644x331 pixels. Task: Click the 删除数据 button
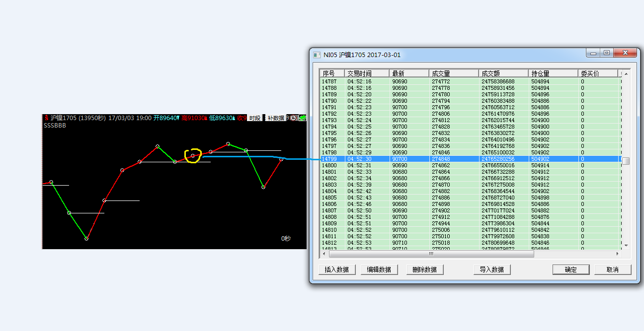tap(425, 269)
